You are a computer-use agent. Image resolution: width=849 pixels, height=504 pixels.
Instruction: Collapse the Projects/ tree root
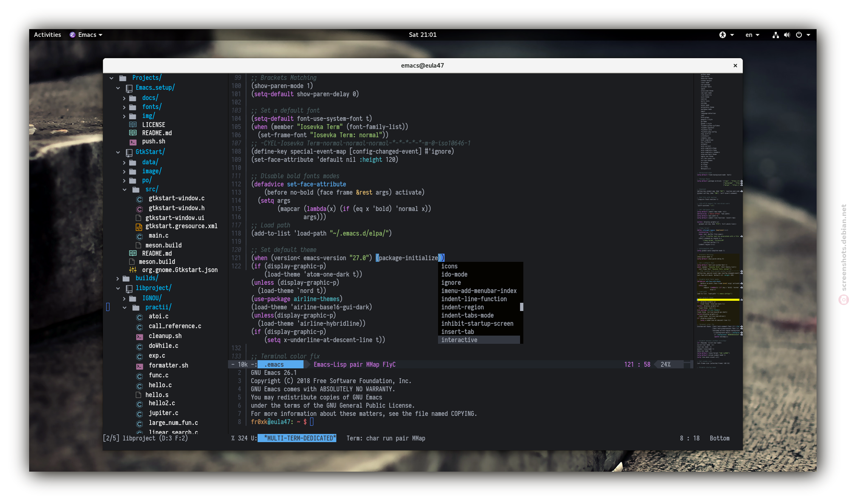[x=111, y=78]
